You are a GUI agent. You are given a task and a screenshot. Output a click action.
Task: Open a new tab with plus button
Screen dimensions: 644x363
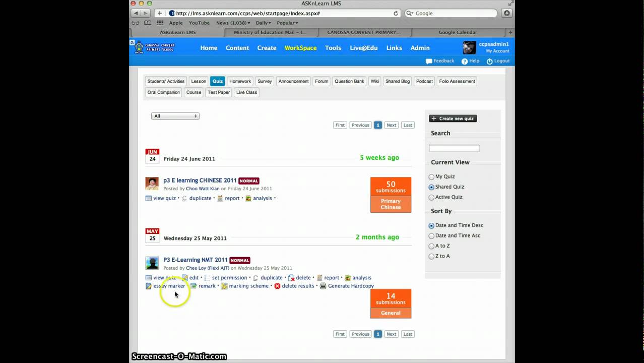tap(510, 32)
